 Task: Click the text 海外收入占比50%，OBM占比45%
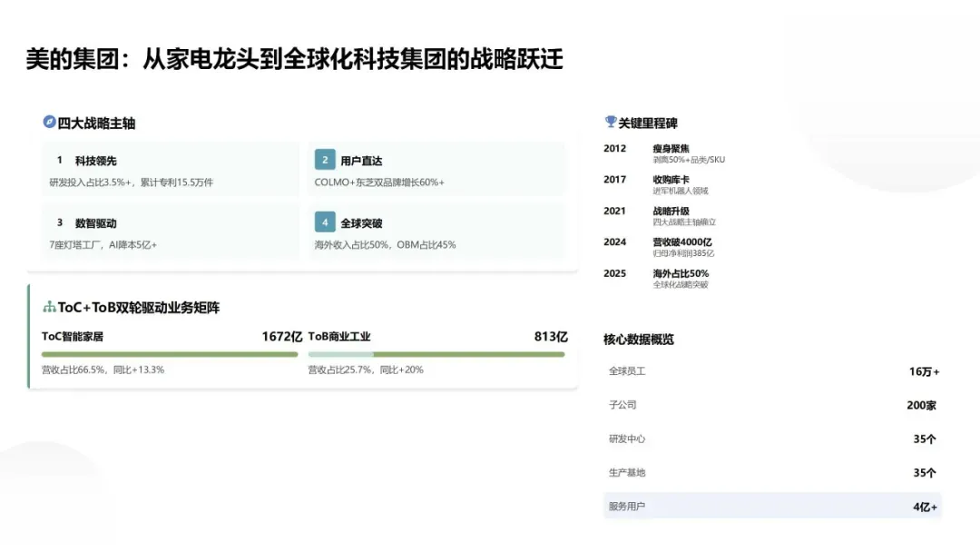(385, 245)
